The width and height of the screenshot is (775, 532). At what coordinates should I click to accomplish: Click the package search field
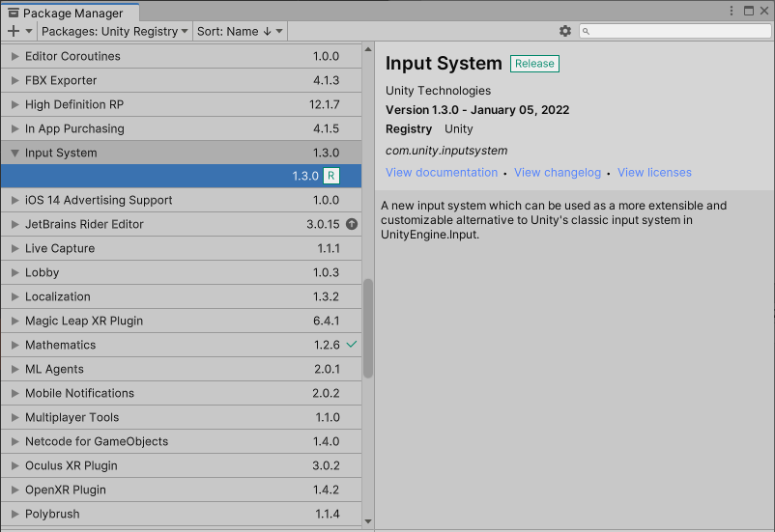675,31
